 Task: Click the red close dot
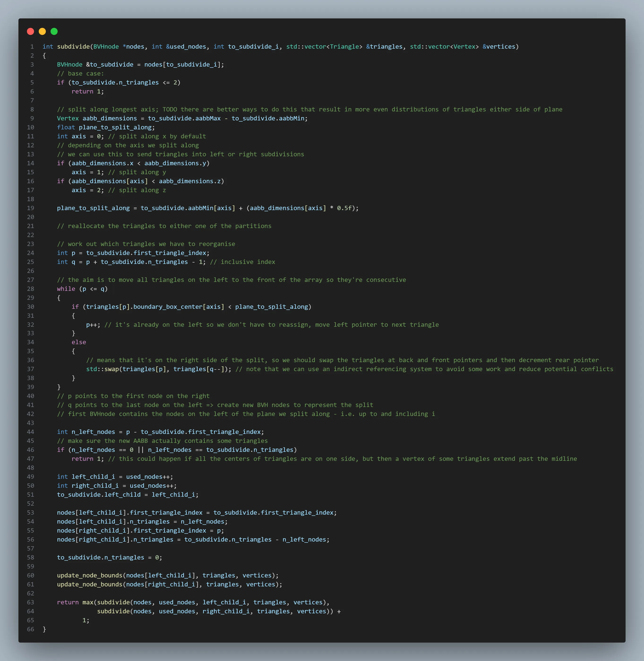(x=30, y=31)
